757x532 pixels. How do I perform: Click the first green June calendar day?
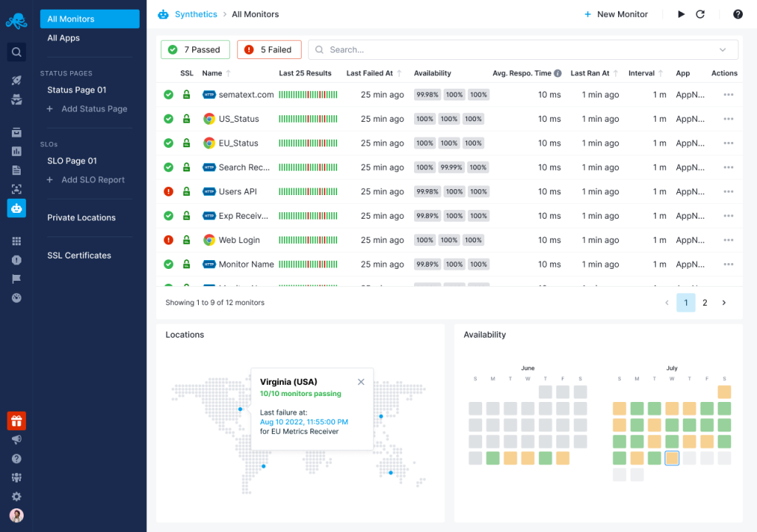tap(493, 457)
